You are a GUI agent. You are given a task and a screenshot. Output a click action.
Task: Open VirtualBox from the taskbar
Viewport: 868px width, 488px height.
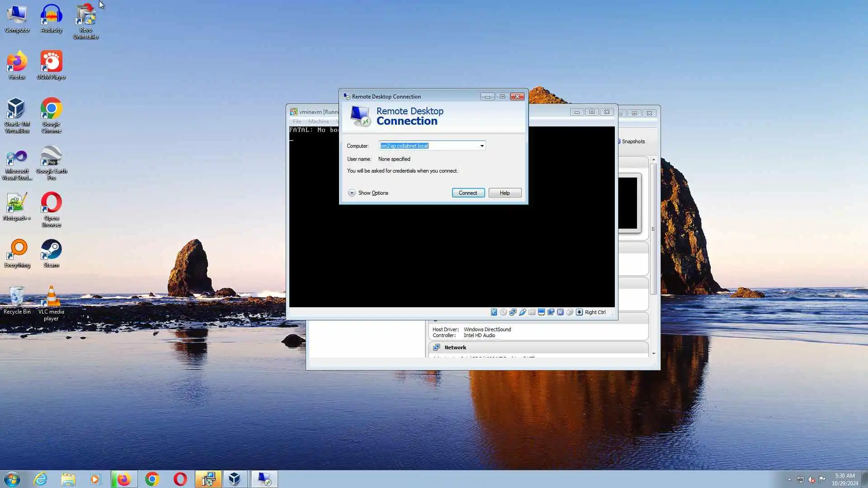pos(234,479)
